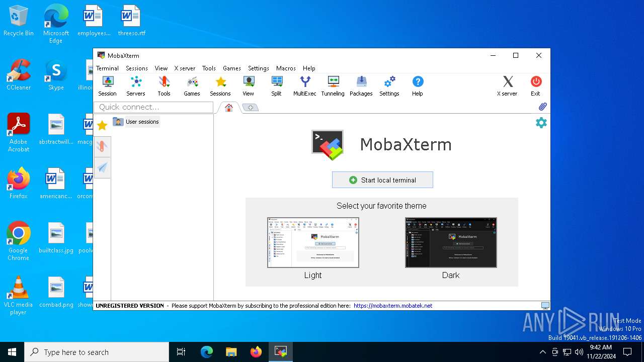Click the paperclip icon near tab bar
This screenshot has width=644, height=362.
(542, 107)
